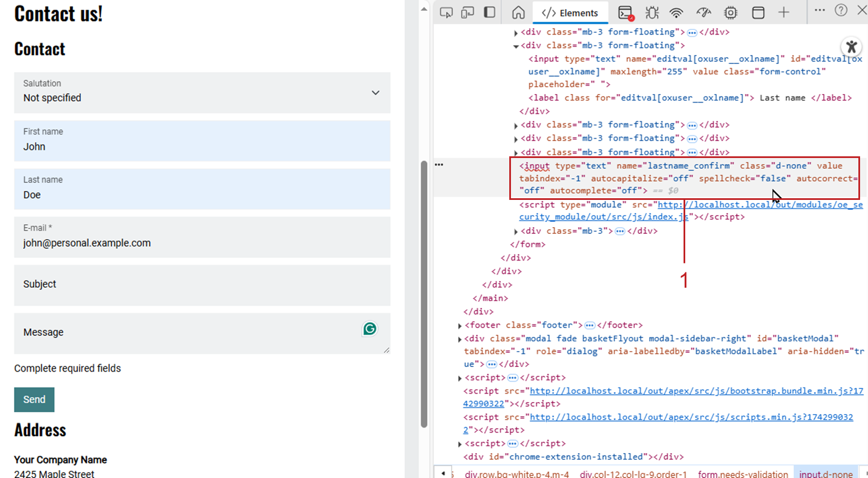The width and height of the screenshot is (868, 478).
Task: Open the Console panel with error badge
Action: click(x=625, y=12)
